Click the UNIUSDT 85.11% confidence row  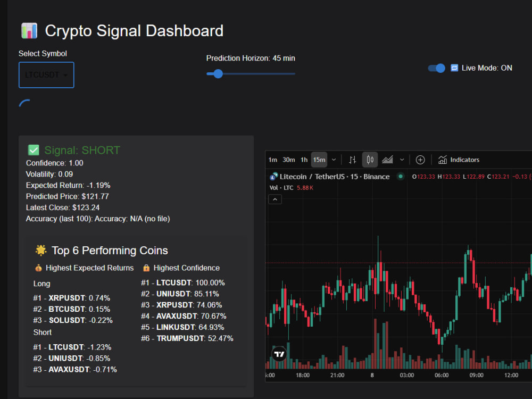180,294
